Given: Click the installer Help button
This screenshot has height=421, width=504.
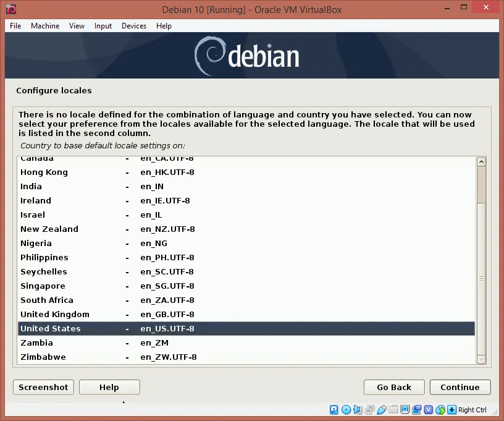Looking at the screenshot, I should click(x=109, y=387).
